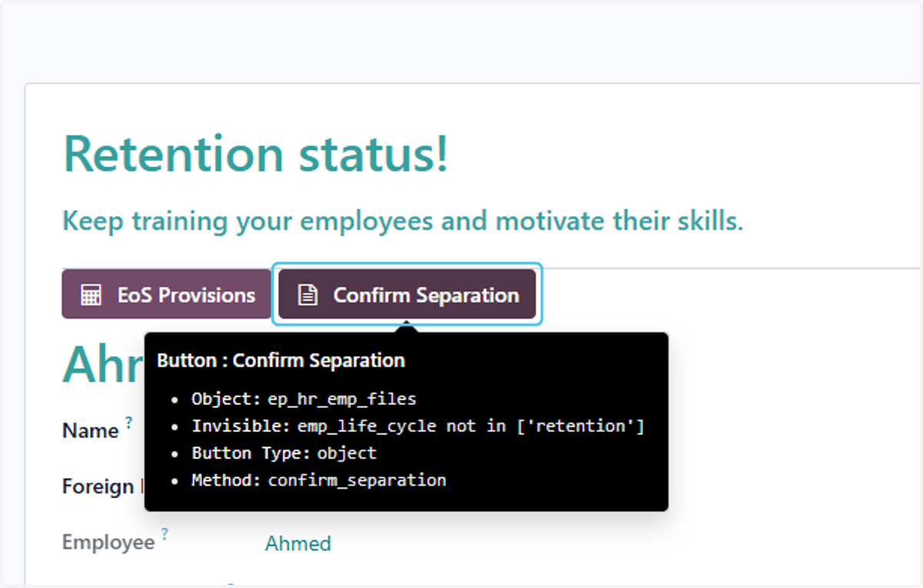
Task: Click the 'Object: ep_hr_emp_files' tooltip line
Action: point(304,399)
